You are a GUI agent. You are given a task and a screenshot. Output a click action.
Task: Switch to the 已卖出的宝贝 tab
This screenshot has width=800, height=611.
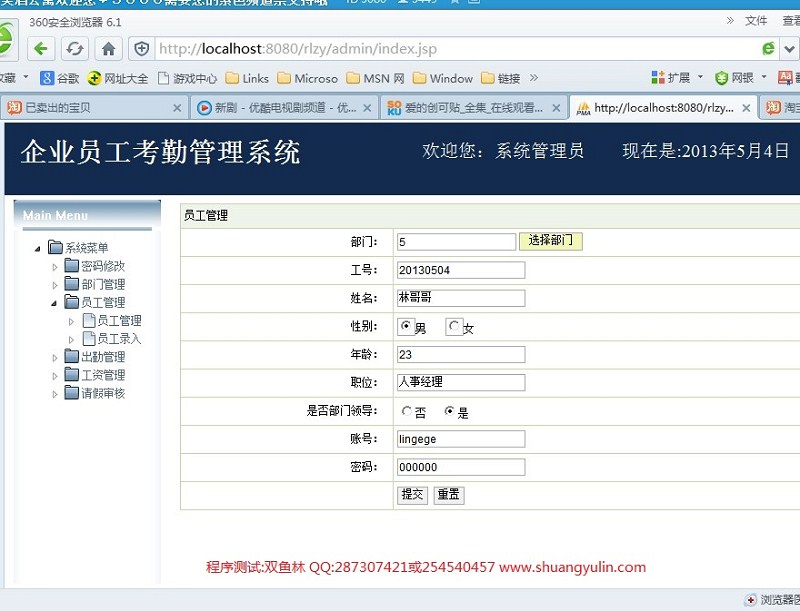92,107
